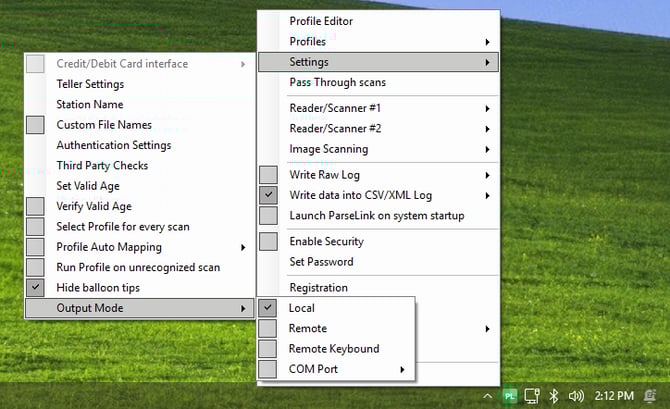This screenshot has height=409, width=670.
Task: Select Remote output mode text
Action: [x=308, y=328]
